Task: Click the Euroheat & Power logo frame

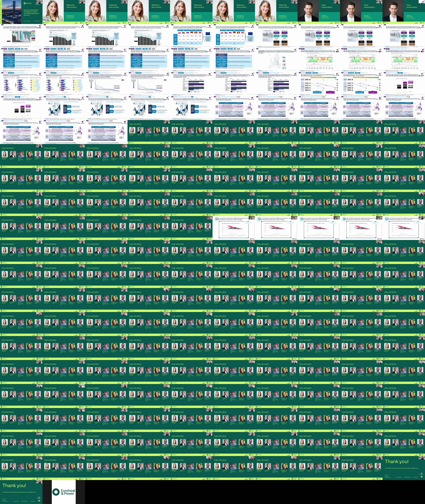Action: tap(64, 492)
